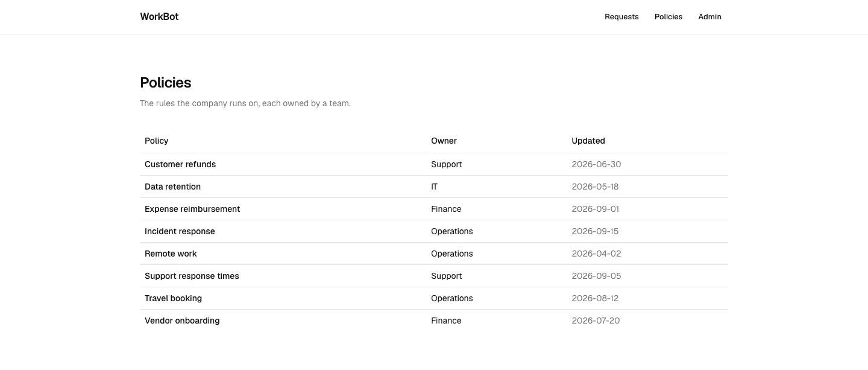Select the Incident response policy
Viewport: 868px width, 370px height.
point(180,231)
